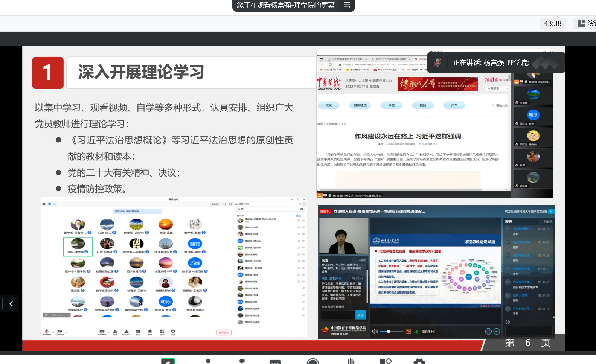The image size is (596, 364).
Task: Select the 文化 tab on news site
Action: click(329, 105)
